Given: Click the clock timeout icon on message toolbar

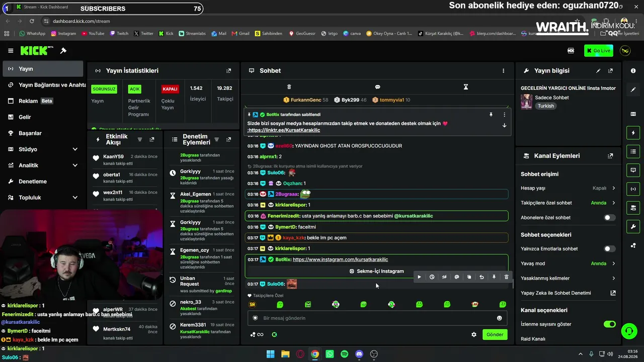Looking at the screenshot, I should click(x=432, y=277).
